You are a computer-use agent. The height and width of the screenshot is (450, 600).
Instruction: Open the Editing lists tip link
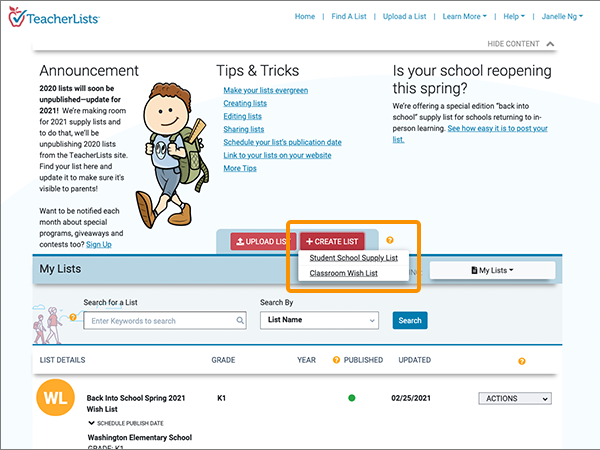pos(242,116)
